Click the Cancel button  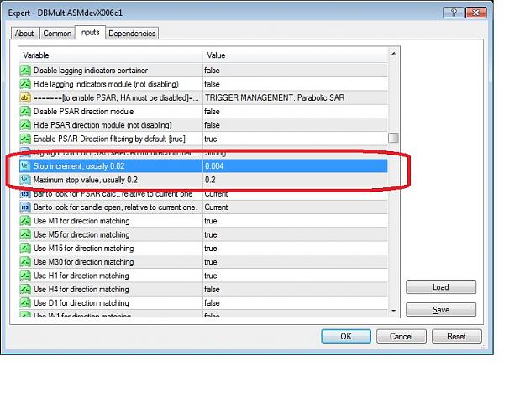tap(402, 336)
